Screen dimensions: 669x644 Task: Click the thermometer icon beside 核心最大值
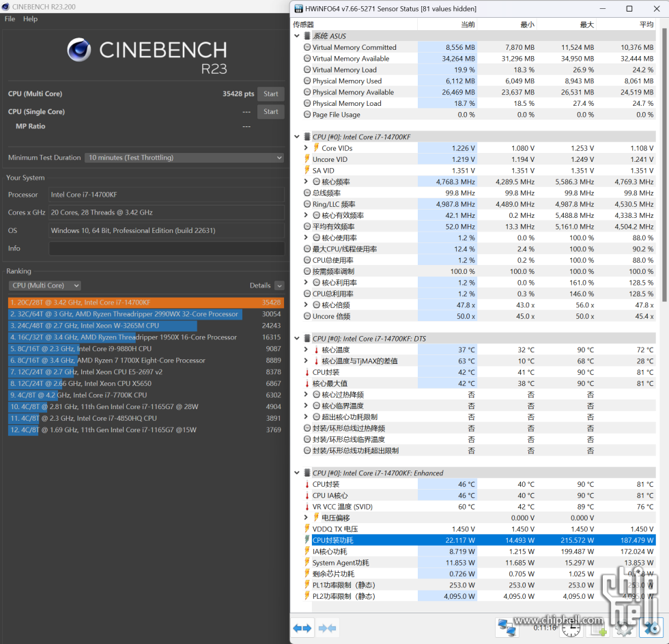pyautogui.click(x=307, y=383)
